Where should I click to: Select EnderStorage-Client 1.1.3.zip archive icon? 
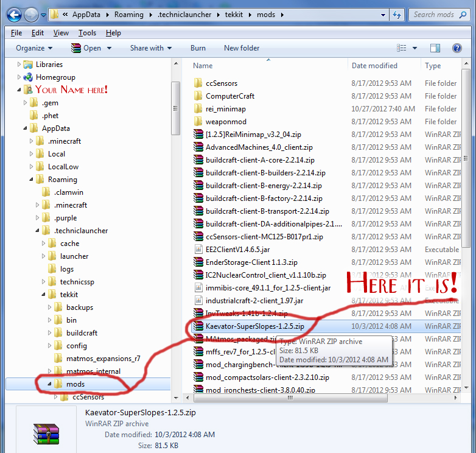(x=198, y=262)
